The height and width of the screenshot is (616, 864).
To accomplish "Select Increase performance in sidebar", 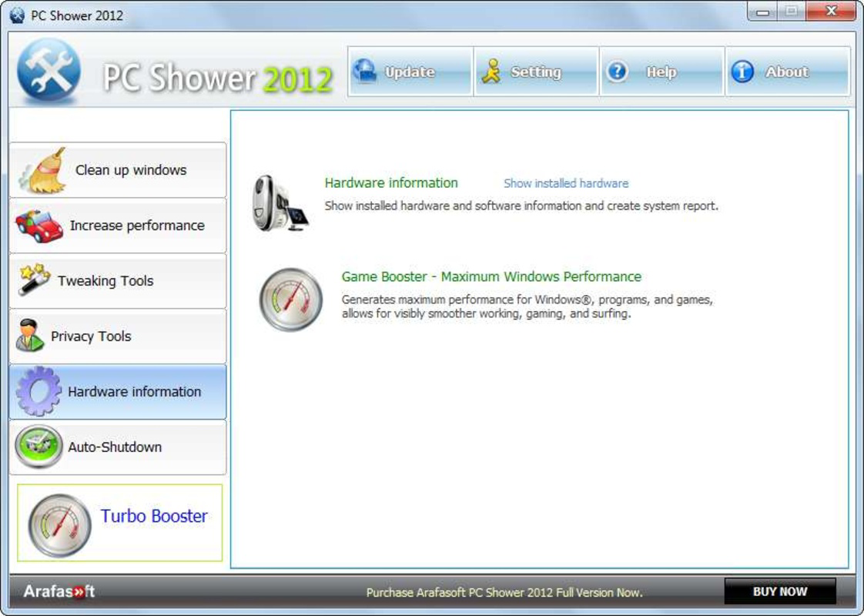I will click(x=118, y=226).
